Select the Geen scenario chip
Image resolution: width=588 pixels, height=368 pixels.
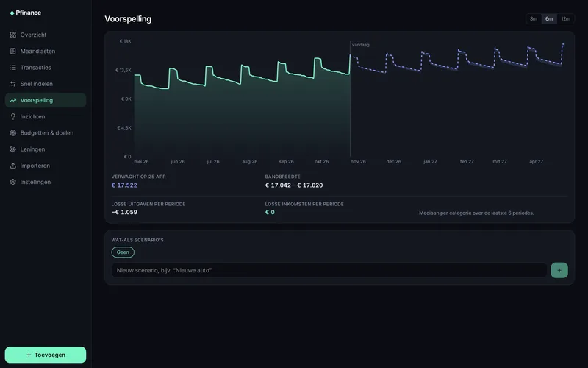[123, 252]
